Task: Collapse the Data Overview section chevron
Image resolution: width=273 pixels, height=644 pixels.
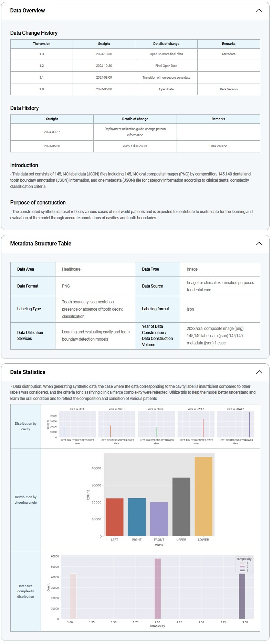Action: pyautogui.click(x=259, y=11)
